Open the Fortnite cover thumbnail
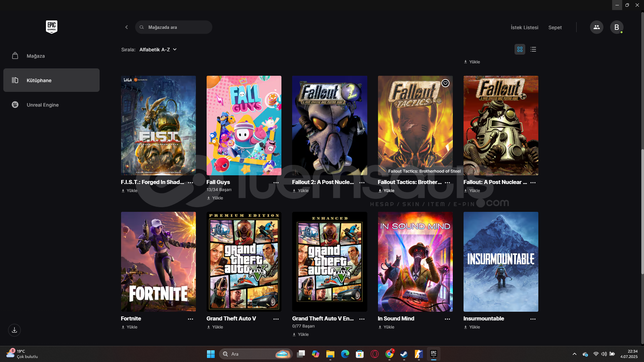Image resolution: width=644 pixels, height=362 pixels. 158,262
